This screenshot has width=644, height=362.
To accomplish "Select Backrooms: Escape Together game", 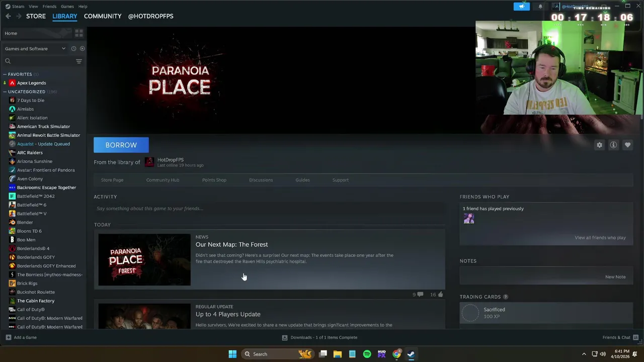I will (x=46, y=188).
